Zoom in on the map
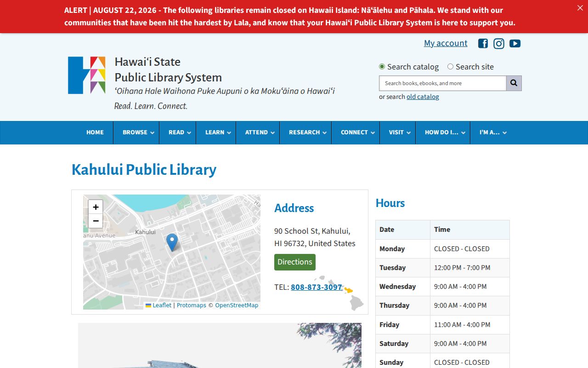The width and height of the screenshot is (588, 368). (96, 207)
